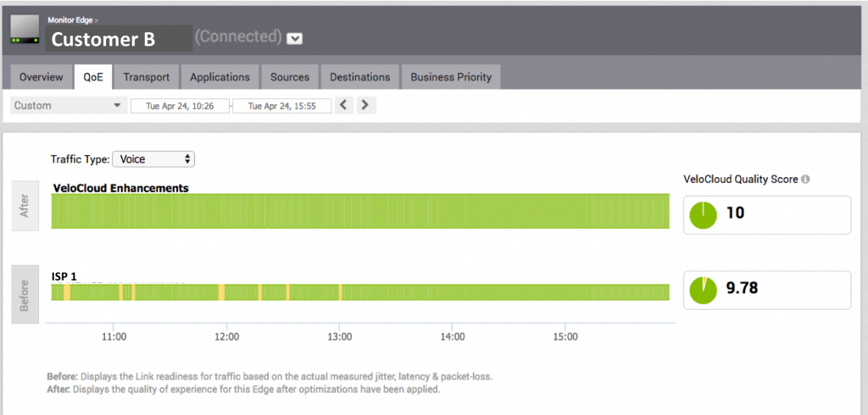The height and width of the screenshot is (415, 868).
Task: Click the Customer B title text
Action: pyautogui.click(x=103, y=39)
